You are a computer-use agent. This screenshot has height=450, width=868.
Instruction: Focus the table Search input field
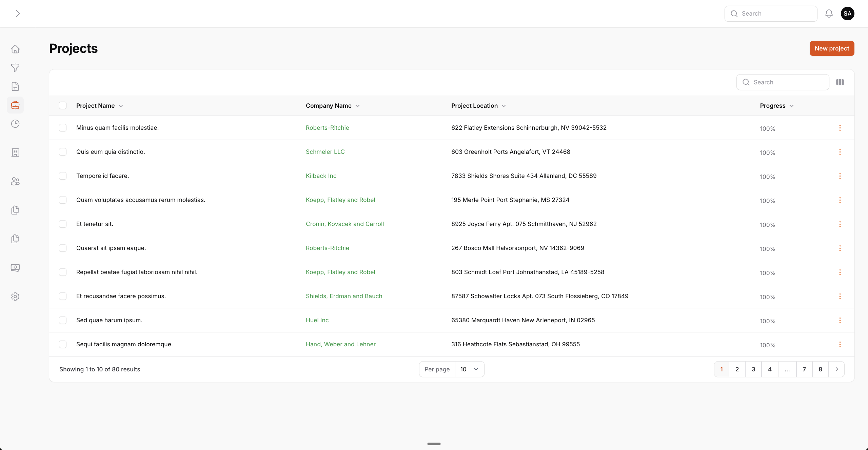point(787,82)
